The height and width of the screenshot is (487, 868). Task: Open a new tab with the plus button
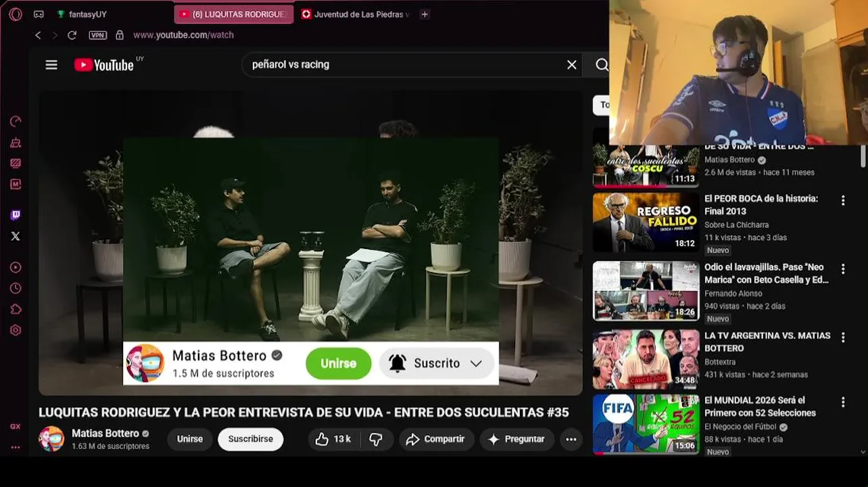coord(425,14)
